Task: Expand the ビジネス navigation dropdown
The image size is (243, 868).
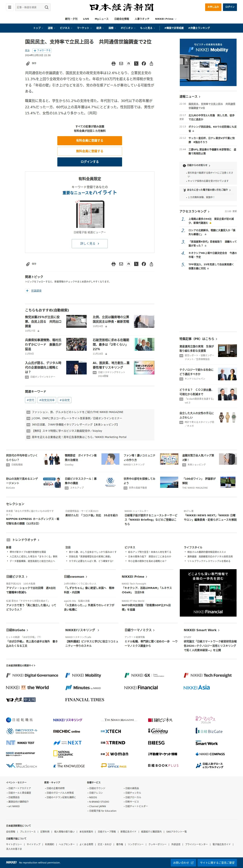Action: [x=66, y=28]
